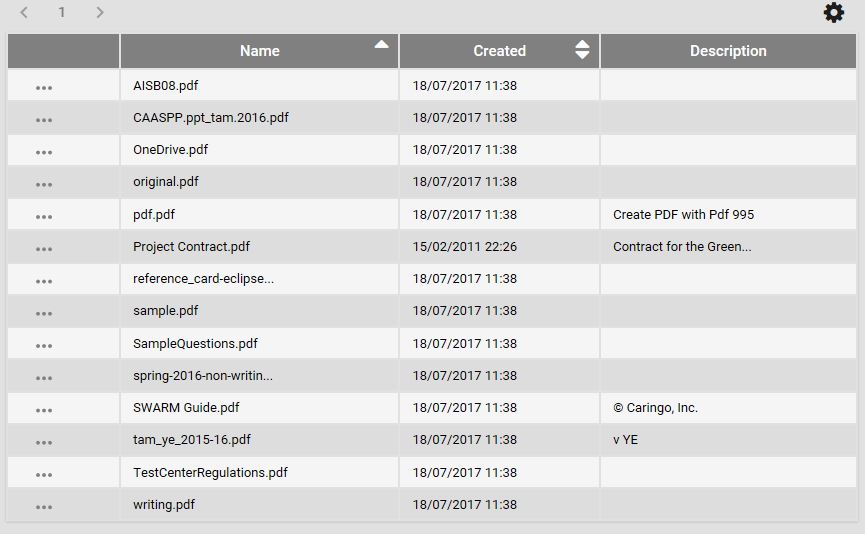The height and width of the screenshot is (534, 865).
Task: Toggle sort arrows in Created column
Action: (x=582, y=50)
